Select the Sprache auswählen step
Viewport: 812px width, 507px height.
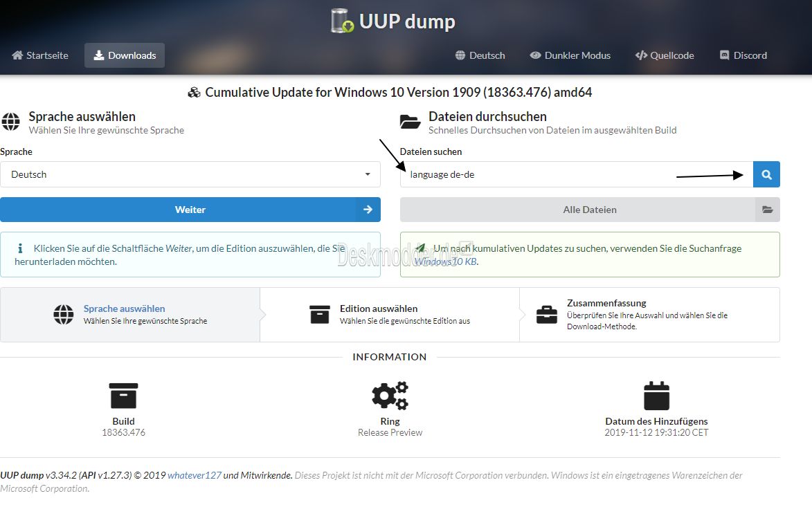130,315
